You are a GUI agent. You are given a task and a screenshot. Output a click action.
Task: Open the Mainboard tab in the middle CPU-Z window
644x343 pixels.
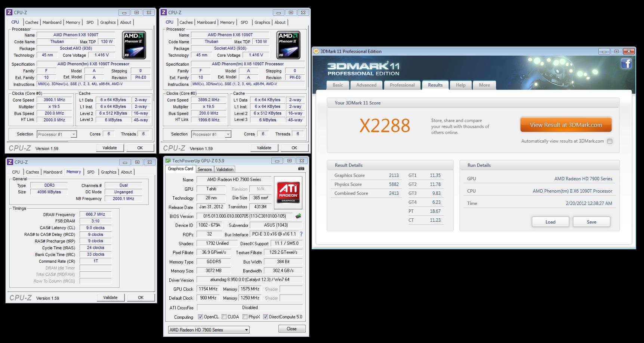(x=206, y=22)
